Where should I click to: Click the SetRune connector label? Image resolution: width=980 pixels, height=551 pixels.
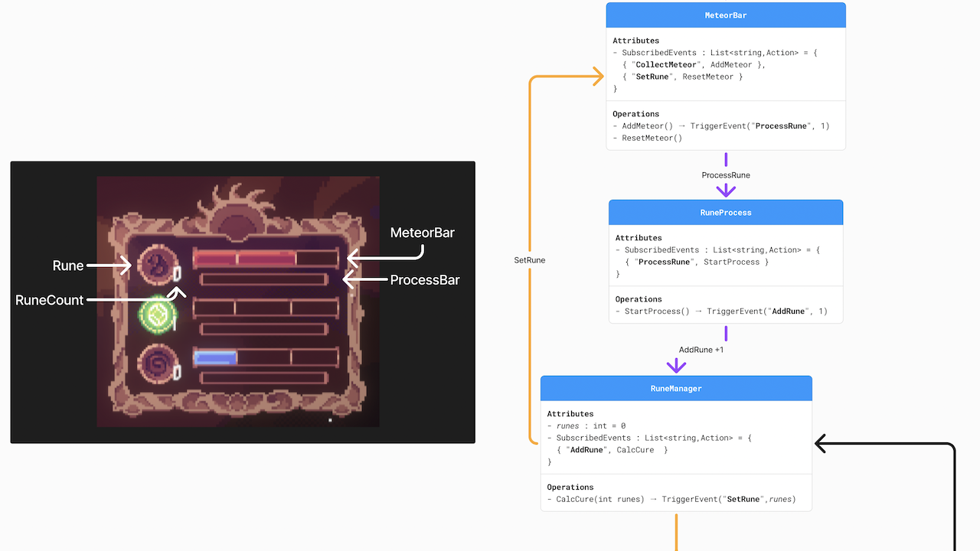pos(530,260)
